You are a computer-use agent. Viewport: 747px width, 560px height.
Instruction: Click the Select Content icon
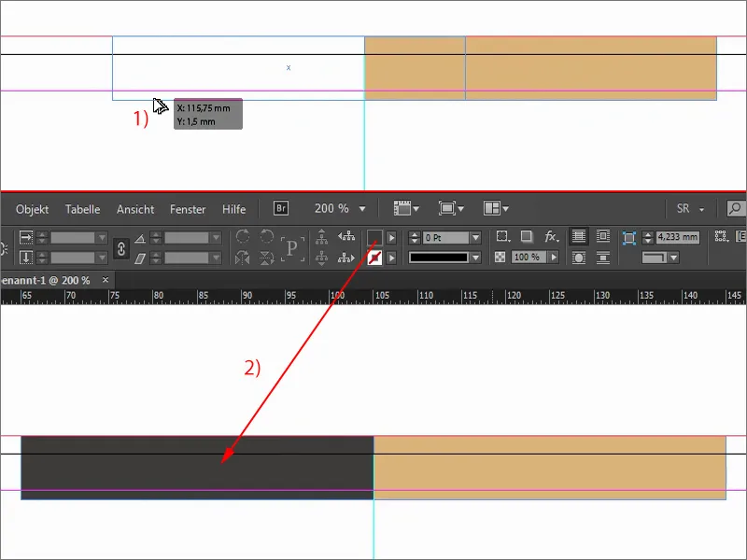click(321, 258)
